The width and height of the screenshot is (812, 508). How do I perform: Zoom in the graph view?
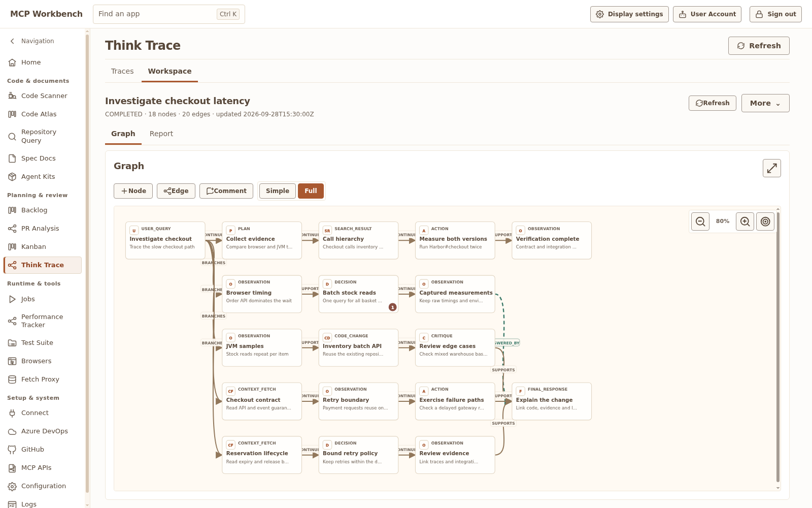coord(745,221)
